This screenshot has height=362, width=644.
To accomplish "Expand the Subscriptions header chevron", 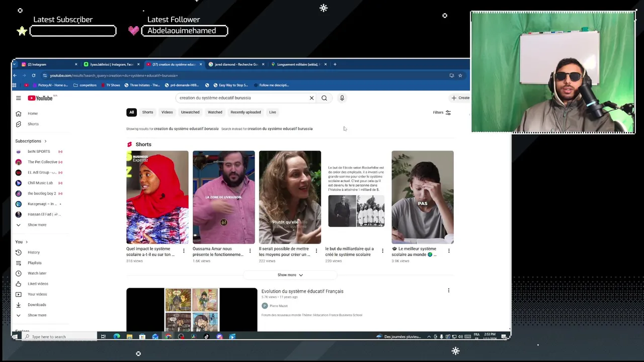I will coord(45,141).
